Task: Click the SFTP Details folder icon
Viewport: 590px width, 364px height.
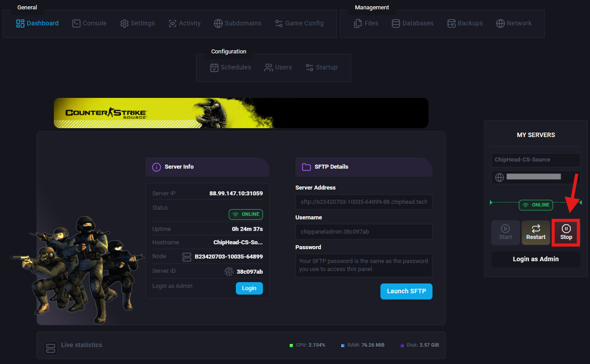Action: tap(307, 167)
